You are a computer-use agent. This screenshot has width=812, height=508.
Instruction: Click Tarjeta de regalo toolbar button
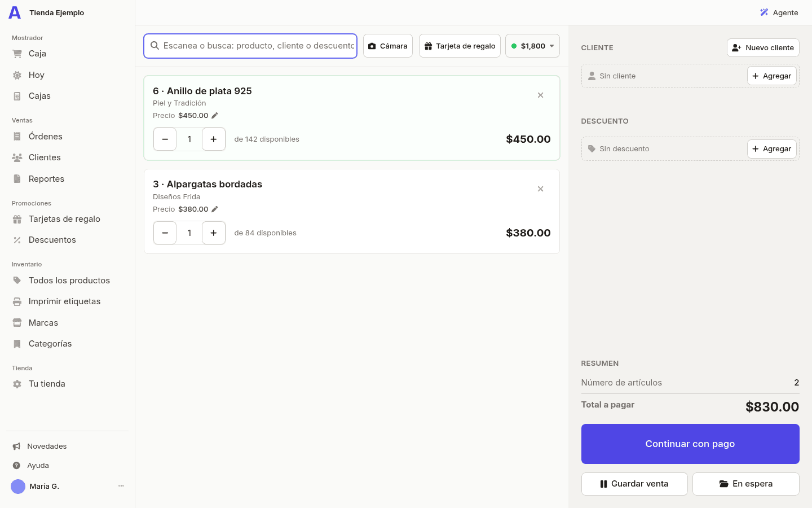click(x=460, y=46)
